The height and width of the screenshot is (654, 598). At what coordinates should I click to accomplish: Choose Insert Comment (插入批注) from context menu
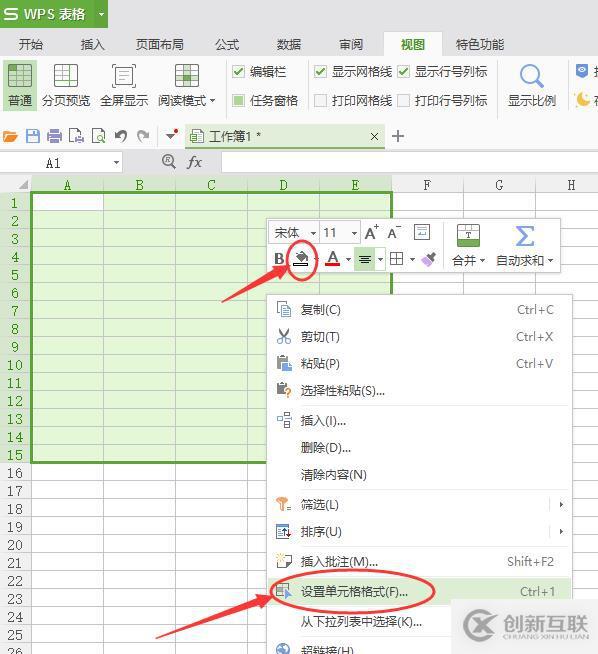[x=419, y=562]
